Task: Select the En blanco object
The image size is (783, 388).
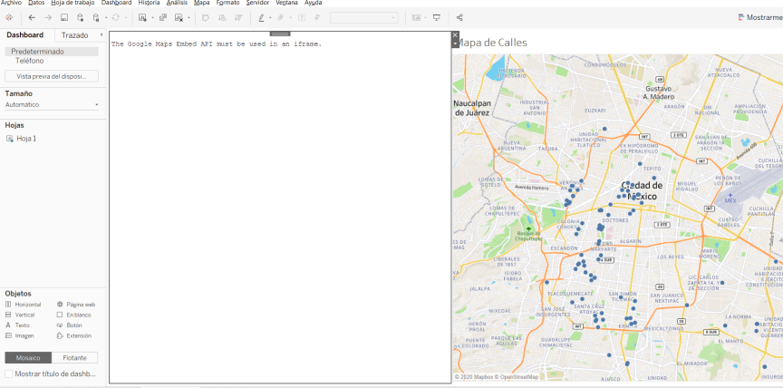Action: coord(74,315)
